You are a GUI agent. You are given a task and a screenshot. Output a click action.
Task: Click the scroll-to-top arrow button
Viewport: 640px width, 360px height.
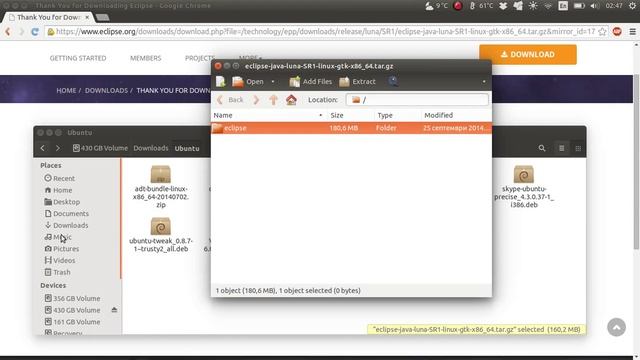pos(616,327)
